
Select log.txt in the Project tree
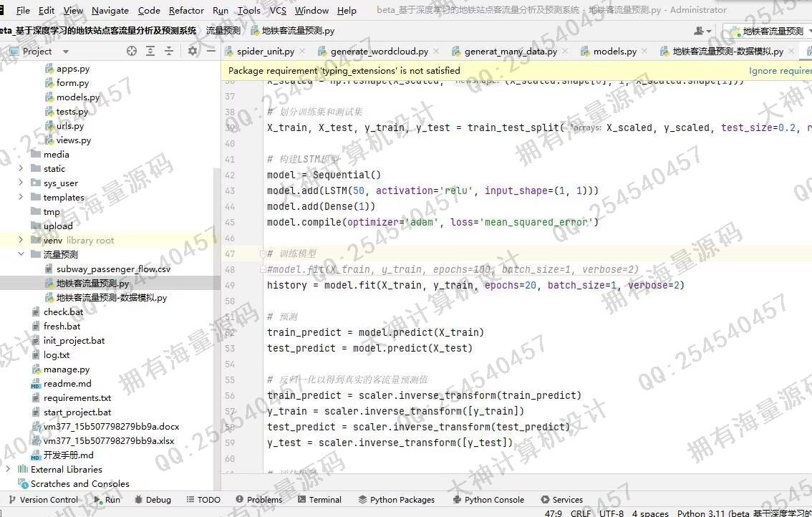[57, 355]
